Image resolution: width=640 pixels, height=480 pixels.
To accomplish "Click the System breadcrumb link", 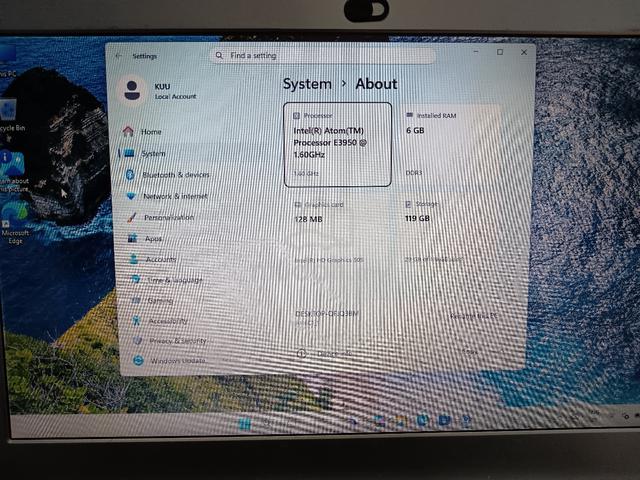I will pos(307,84).
